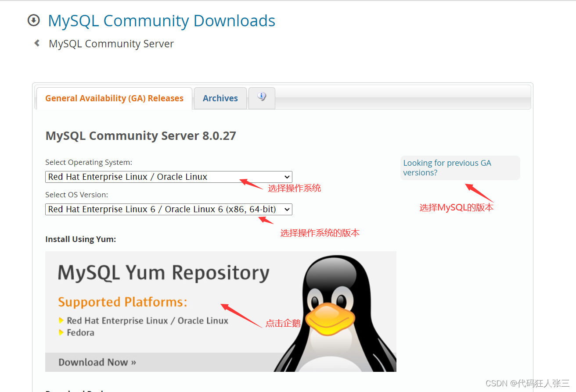Click Red Hat Enterprise Linux platform entry on banner

(148, 321)
